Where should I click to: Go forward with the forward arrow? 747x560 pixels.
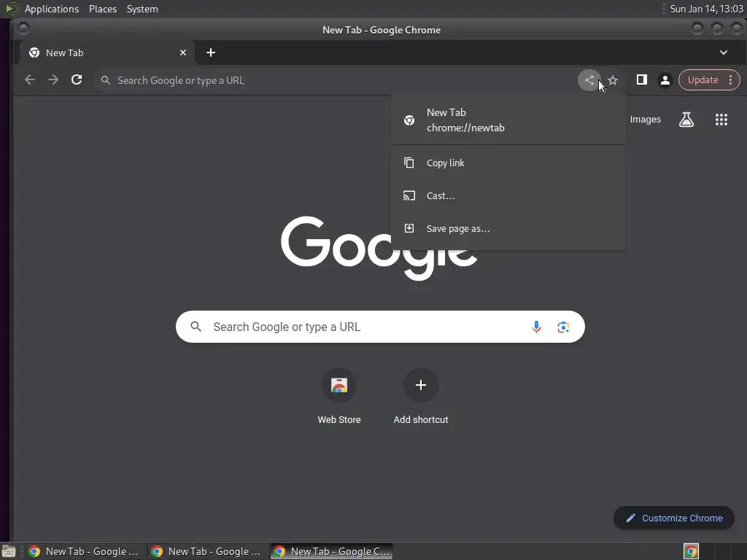point(53,79)
